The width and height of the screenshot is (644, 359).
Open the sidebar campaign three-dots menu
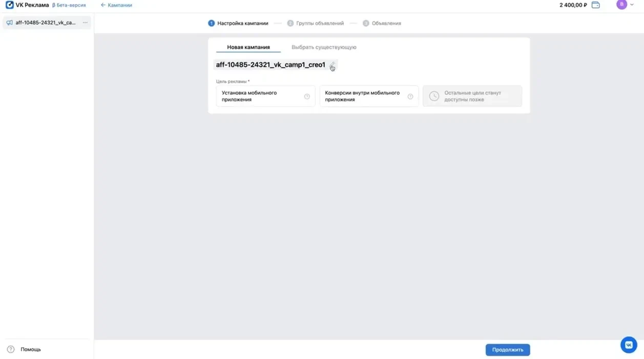point(85,23)
